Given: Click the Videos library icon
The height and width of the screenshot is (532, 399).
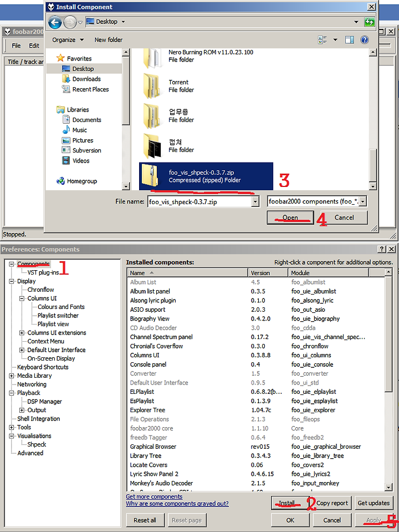Looking at the screenshot, I should tap(66, 160).
